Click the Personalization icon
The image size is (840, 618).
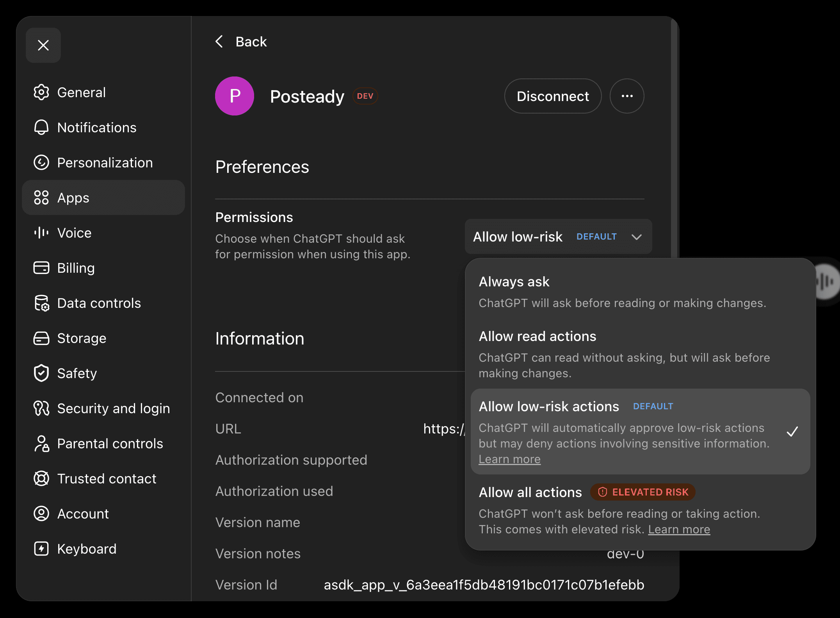tap(41, 163)
